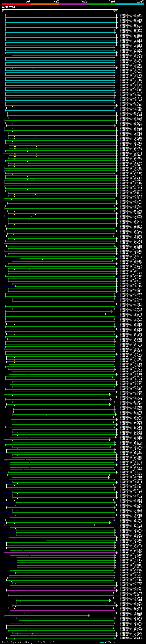Select hit label UniRef100_A2Q324
The image size is (146, 644).
131,82
